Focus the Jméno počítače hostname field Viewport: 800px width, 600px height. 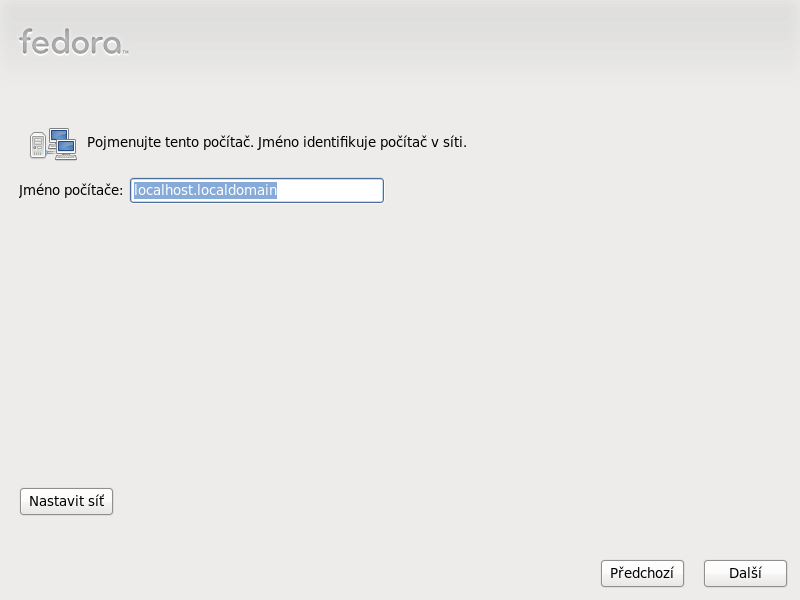256,190
